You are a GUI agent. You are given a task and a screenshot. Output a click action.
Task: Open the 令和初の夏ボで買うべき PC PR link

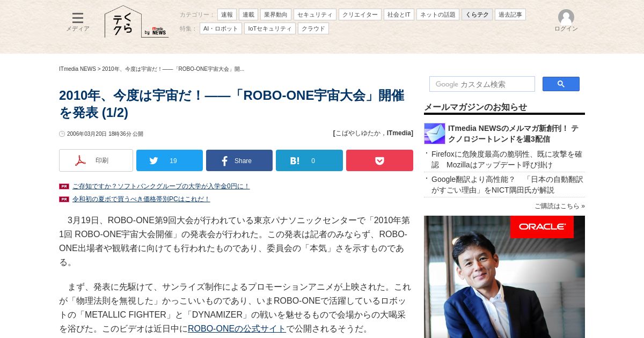pyautogui.click(x=141, y=199)
